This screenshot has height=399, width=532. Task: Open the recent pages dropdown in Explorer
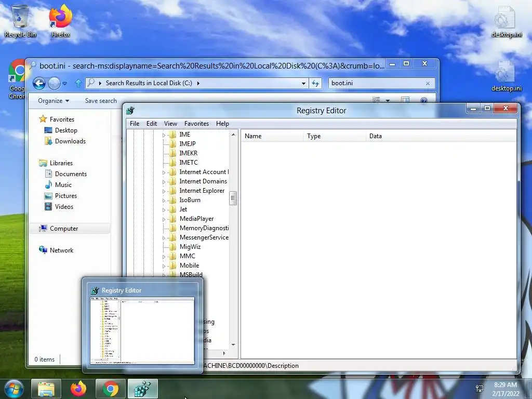[65, 83]
